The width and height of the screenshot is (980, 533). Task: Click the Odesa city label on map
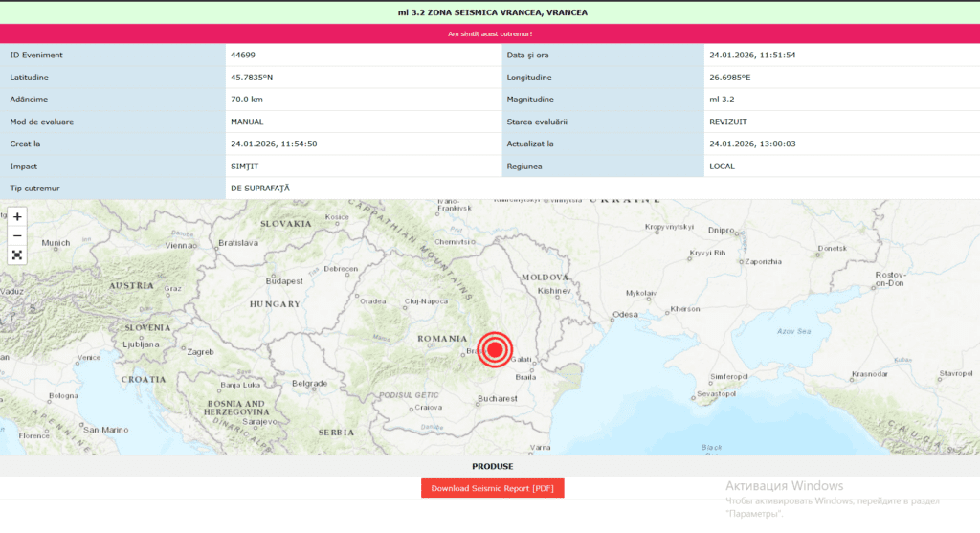tap(625, 314)
